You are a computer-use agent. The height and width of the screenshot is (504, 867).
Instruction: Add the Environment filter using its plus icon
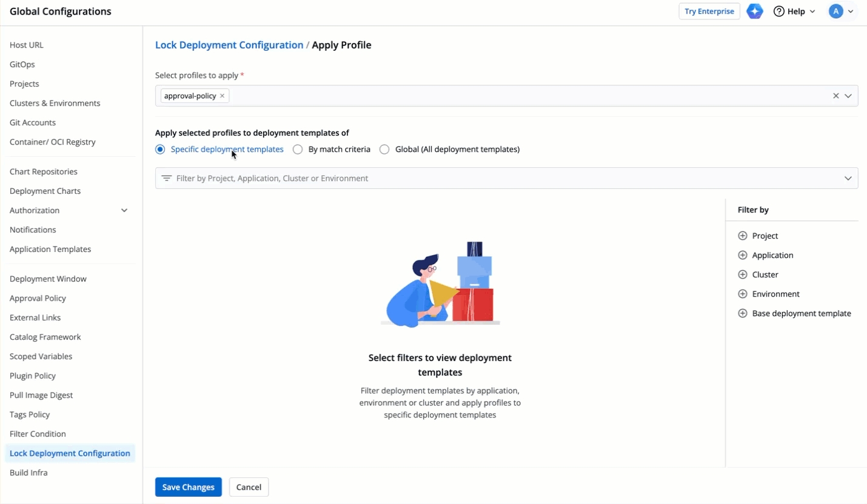[x=743, y=294]
